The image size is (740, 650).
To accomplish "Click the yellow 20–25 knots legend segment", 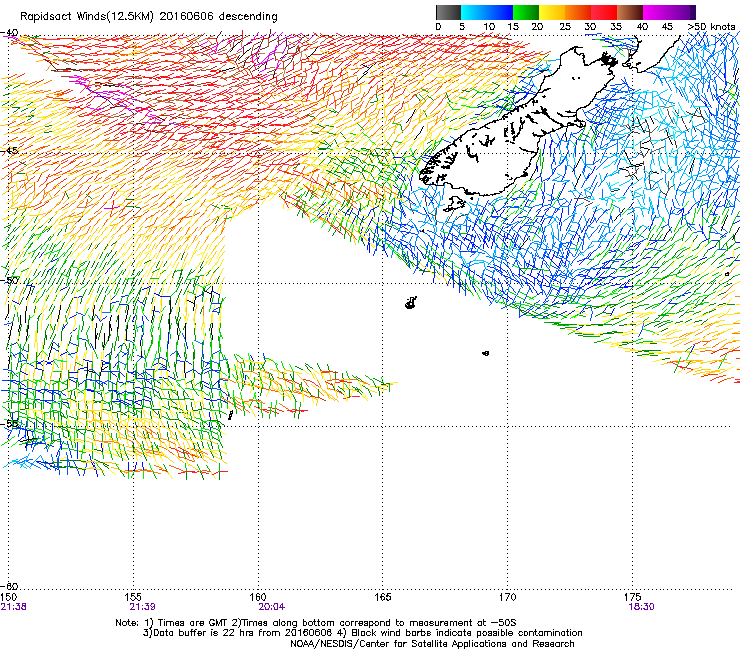I will tap(552, 12).
